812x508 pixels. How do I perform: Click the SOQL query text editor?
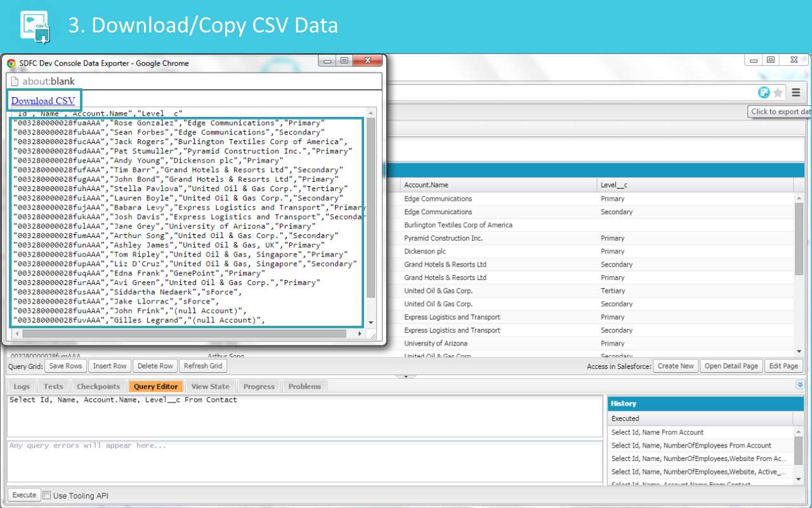pos(304,416)
